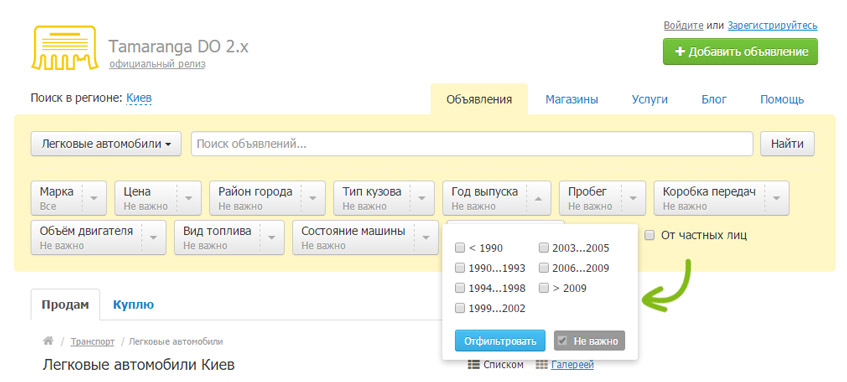Click the 'Войдите' login link
This screenshot has width=847, height=382.
[x=683, y=25]
